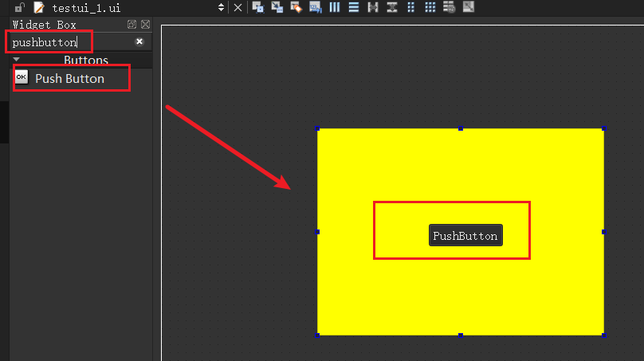Viewport: 644px width, 361px height.
Task: Click the testui_1.ui document pencil icon
Action: (38, 7)
